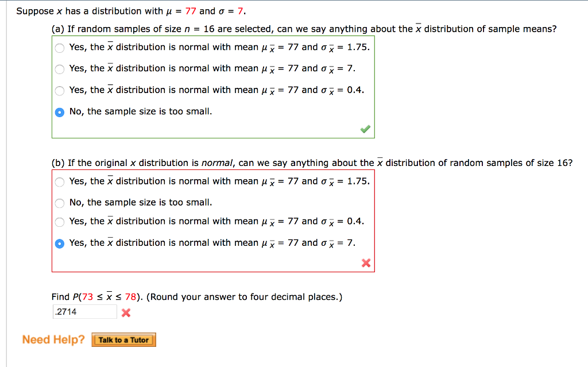This screenshot has width=588, height=367.
Task: Select 'No, the sample size is too small' in part (b)
Action: point(60,202)
